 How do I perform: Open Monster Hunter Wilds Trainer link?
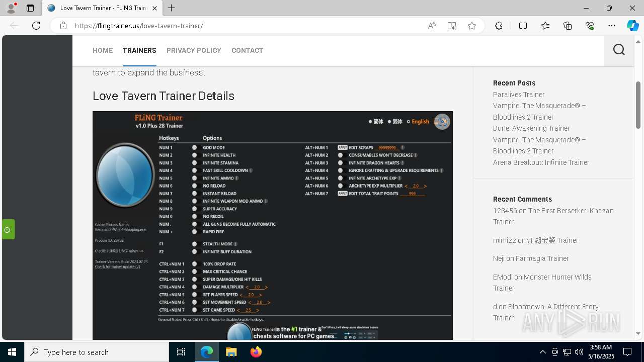(542, 283)
